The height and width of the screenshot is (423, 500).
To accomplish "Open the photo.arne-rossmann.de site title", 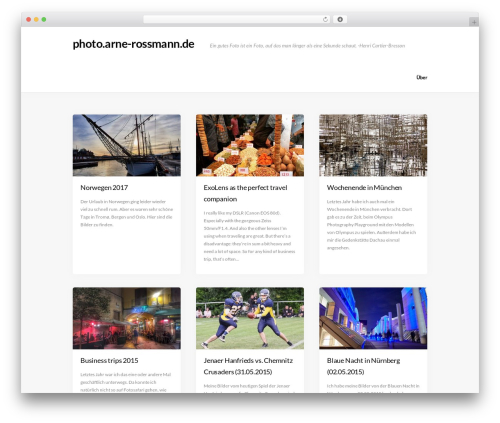I will point(133,44).
